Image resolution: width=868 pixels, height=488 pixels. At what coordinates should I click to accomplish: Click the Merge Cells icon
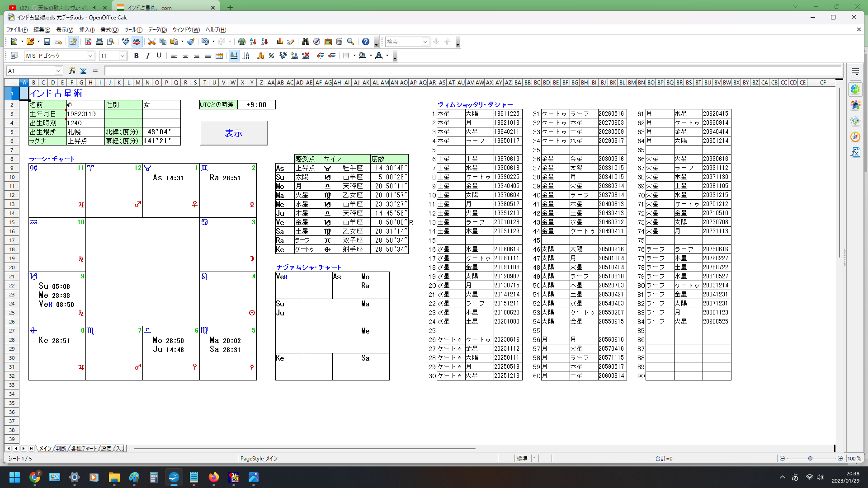point(219,56)
